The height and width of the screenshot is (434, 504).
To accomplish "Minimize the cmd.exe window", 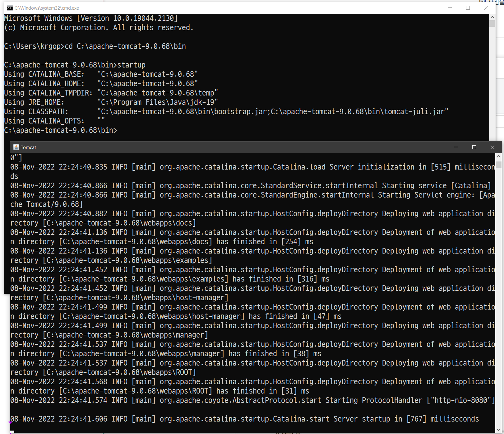I will tap(450, 8).
